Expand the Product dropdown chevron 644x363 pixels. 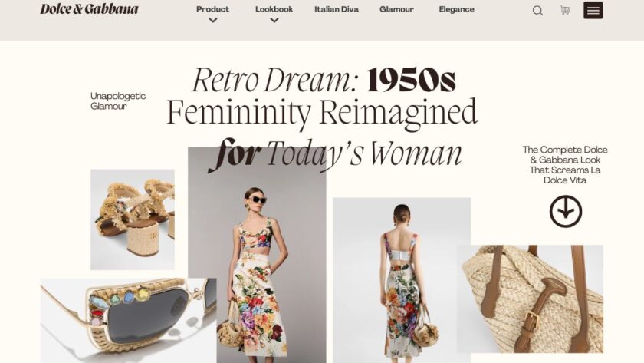coord(213,20)
